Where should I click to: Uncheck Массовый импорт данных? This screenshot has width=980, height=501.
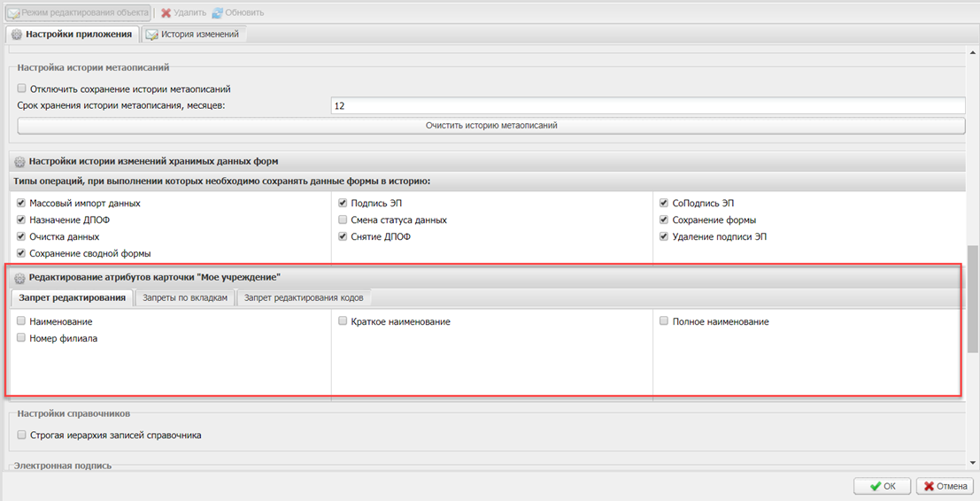pos(22,204)
